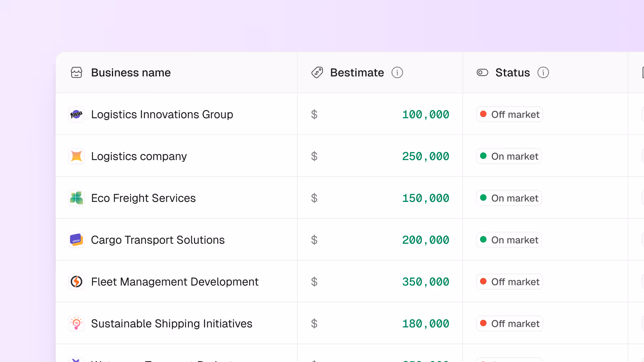Click the dollar sign in Cargo Transport Solutions row
This screenshot has width=644, height=362.
[x=314, y=240]
